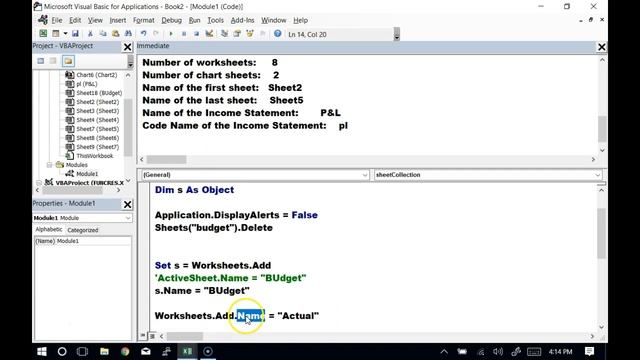640x360 pixels.
Task: Expand the VBAProject (FUNCRES.X node
Action: coord(39,183)
